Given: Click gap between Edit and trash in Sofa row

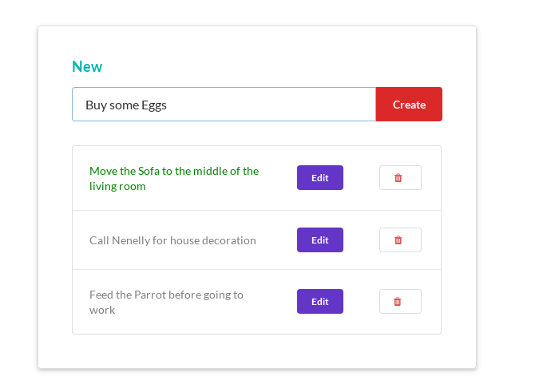Looking at the screenshot, I should 361,178.
